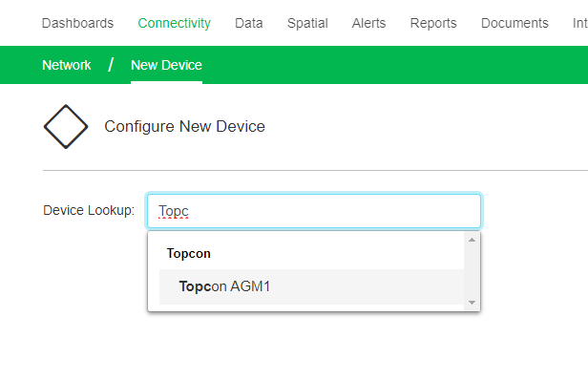Screen dimensions: 588x380
Task: Select the New Device tab
Action: pos(166,65)
